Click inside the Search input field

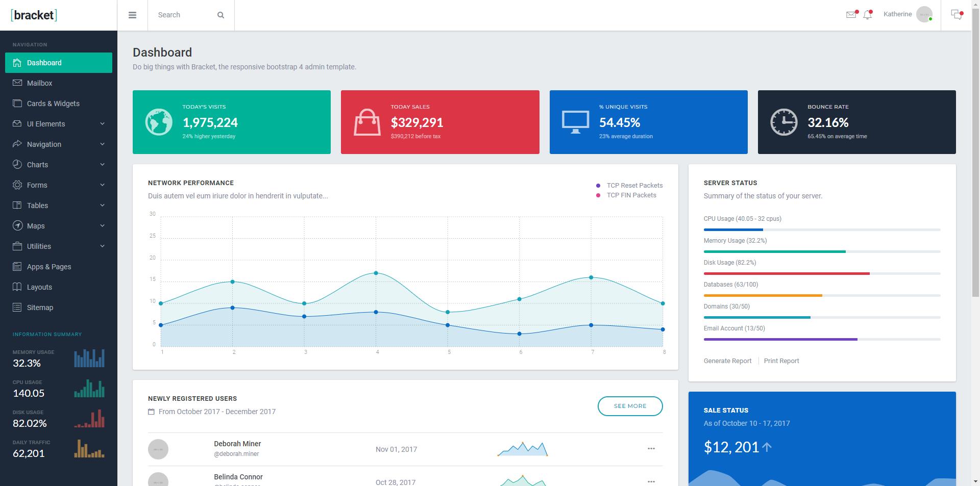click(184, 15)
